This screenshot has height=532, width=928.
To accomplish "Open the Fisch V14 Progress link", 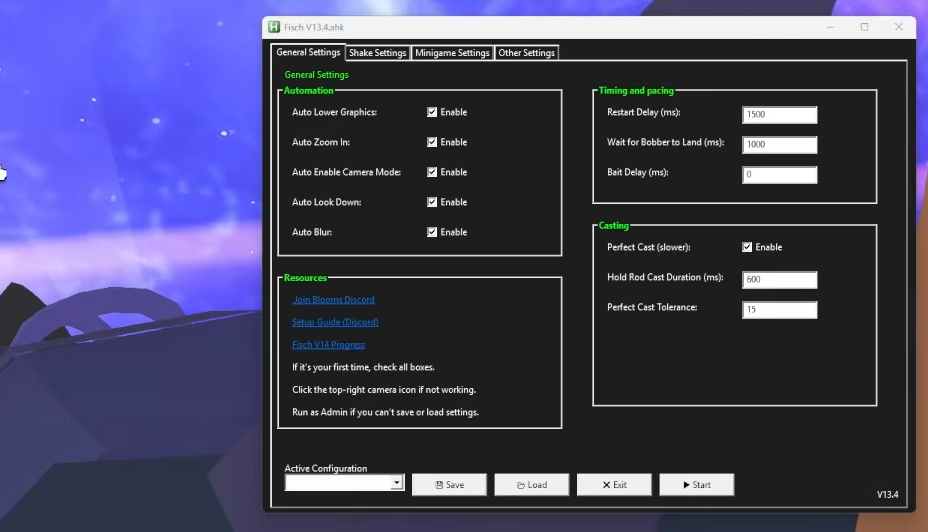I will [x=328, y=345].
